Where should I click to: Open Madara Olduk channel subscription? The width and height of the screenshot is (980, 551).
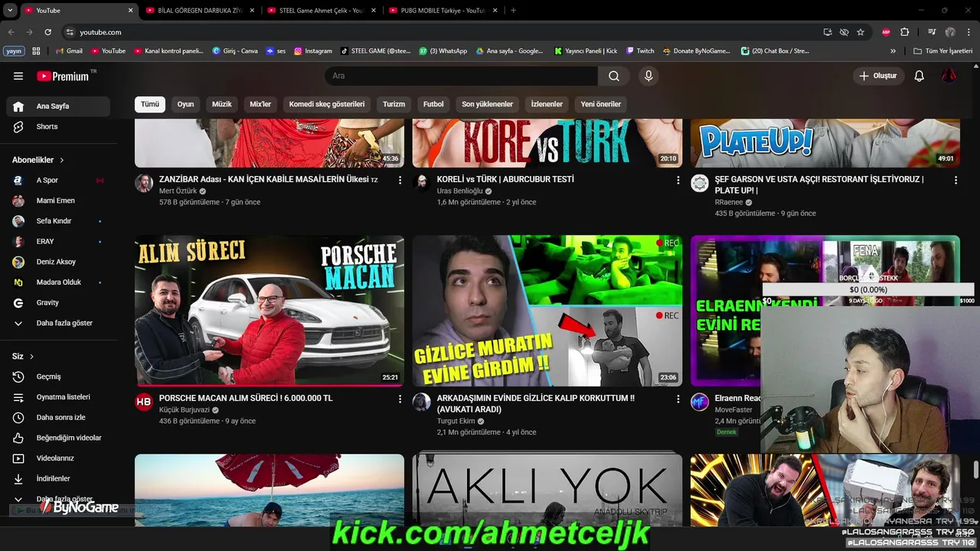click(59, 282)
